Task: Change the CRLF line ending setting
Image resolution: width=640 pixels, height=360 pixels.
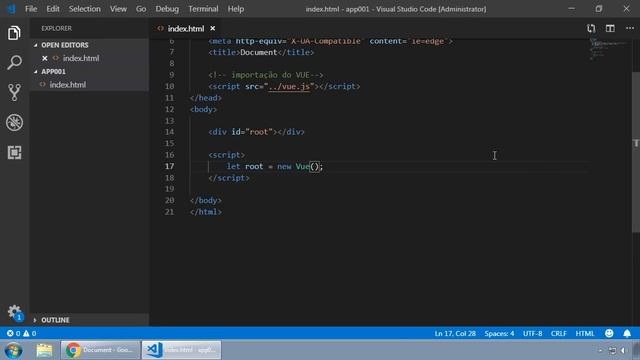Action: coord(558,333)
